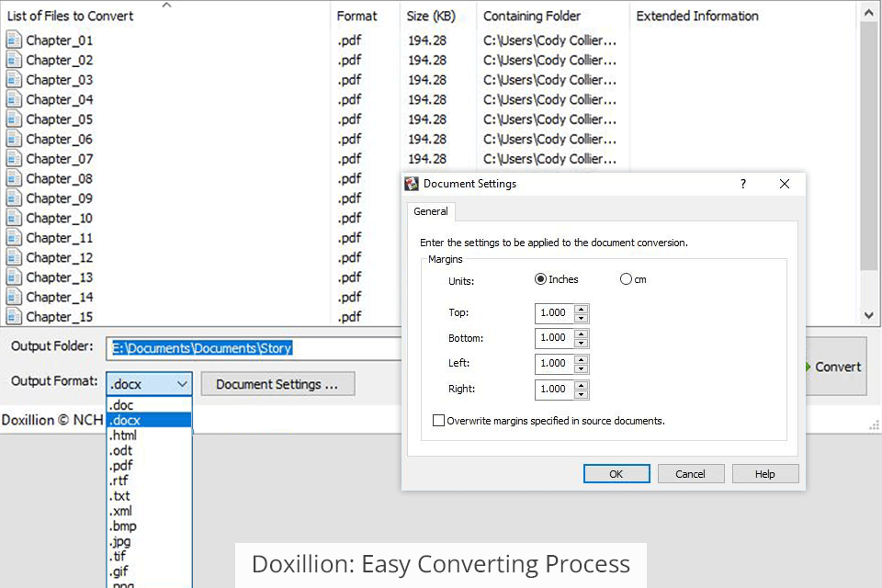Click the file list scrollbar up arrow
Image resolution: width=882 pixels, height=588 pixels.
(869, 13)
